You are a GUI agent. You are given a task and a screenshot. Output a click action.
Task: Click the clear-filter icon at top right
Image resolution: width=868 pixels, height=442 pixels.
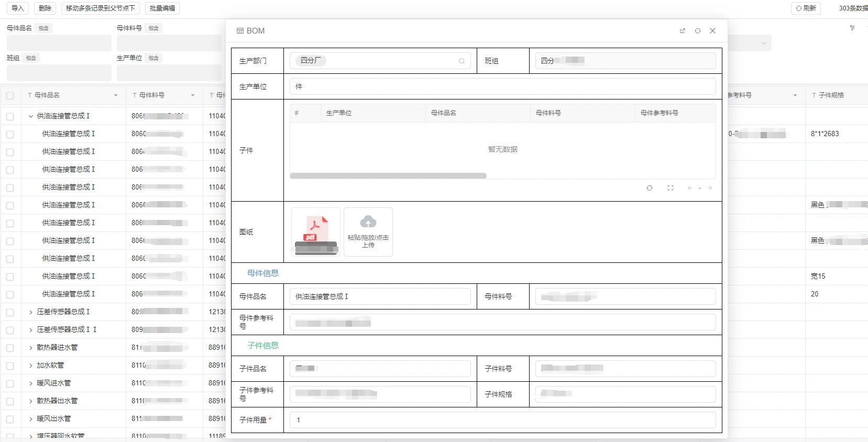[852, 28]
